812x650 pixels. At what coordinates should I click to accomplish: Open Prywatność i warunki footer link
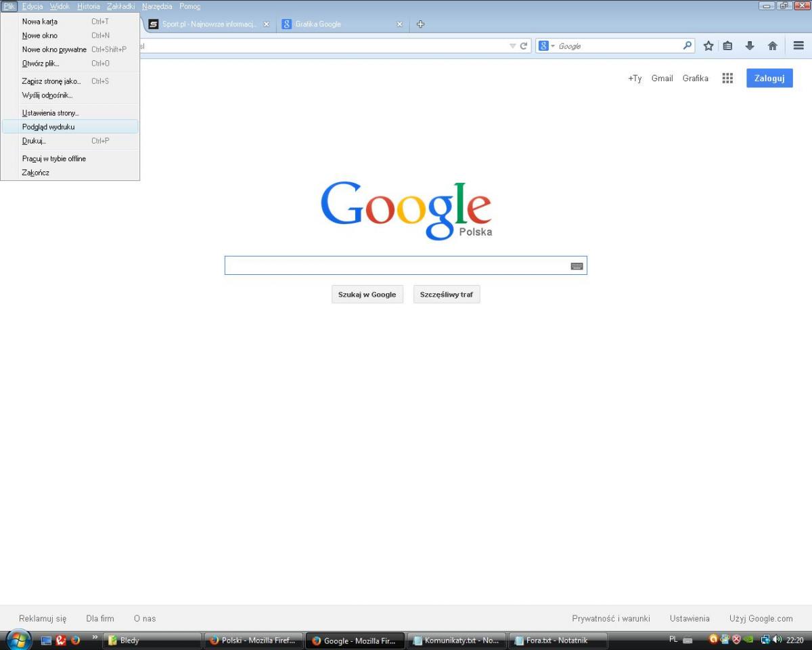(x=611, y=618)
